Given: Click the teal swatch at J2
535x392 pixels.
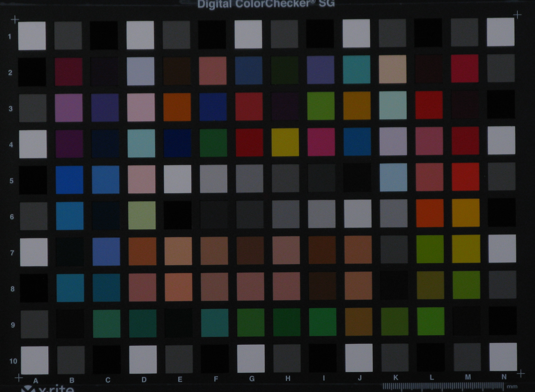Looking at the screenshot, I should coord(356,69).
